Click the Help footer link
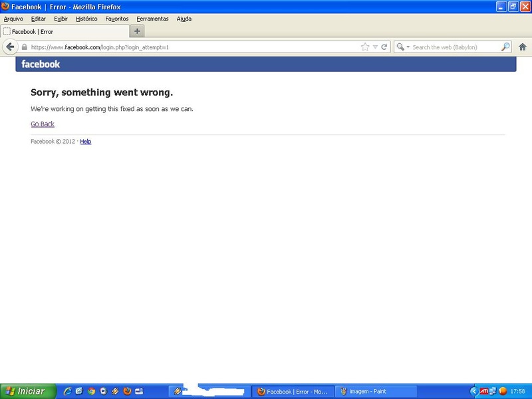This screenshot has width=532, height=399. 86,142
